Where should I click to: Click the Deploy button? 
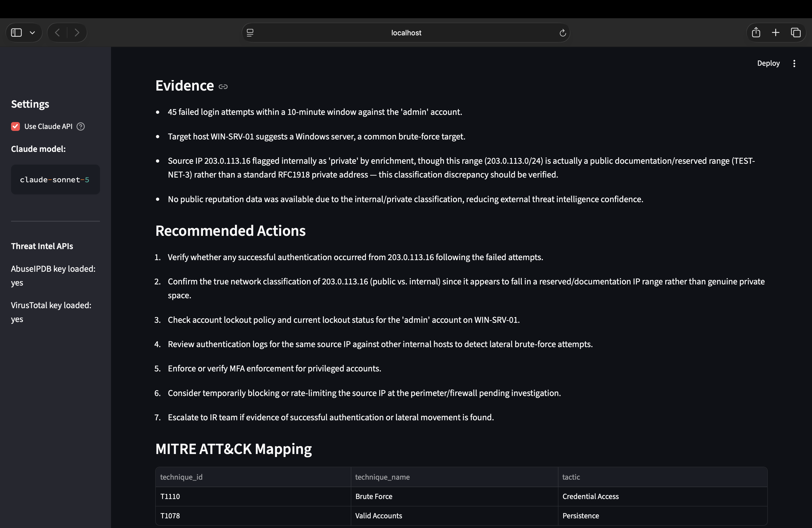pos(768,63)
